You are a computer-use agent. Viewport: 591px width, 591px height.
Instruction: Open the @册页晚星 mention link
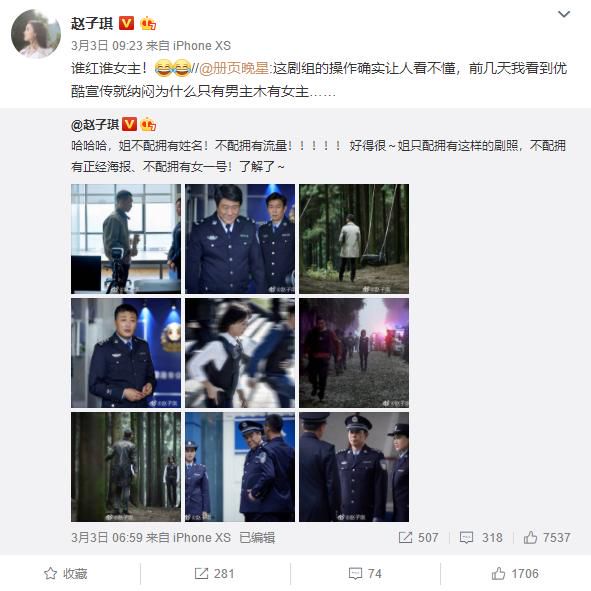pos(234,69)
